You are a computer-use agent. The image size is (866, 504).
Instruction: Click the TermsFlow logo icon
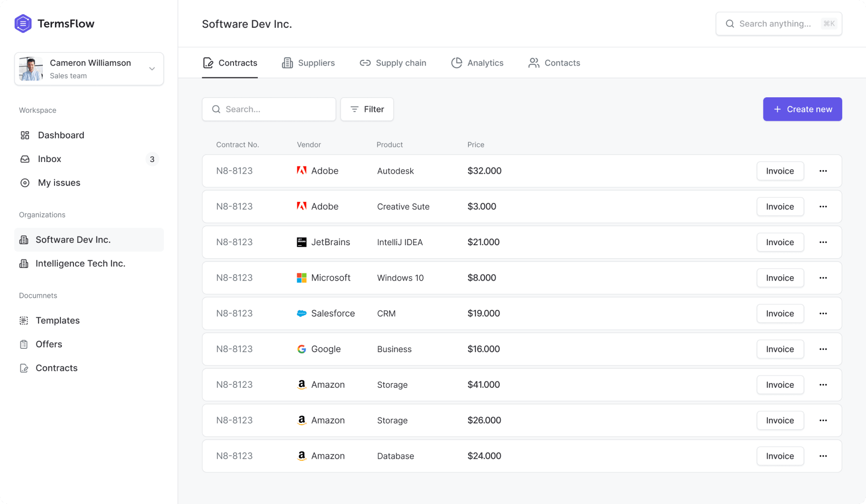click(23, 23)
